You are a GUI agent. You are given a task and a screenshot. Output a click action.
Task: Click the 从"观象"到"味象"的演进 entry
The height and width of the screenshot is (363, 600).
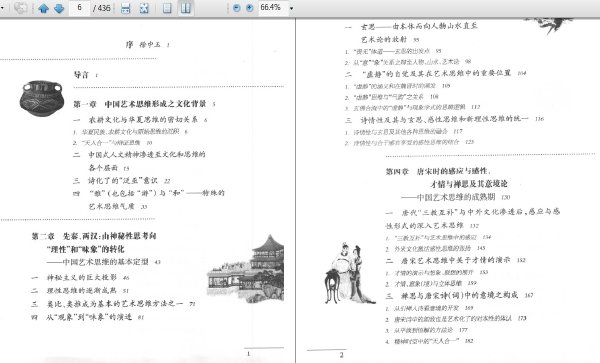88,317
